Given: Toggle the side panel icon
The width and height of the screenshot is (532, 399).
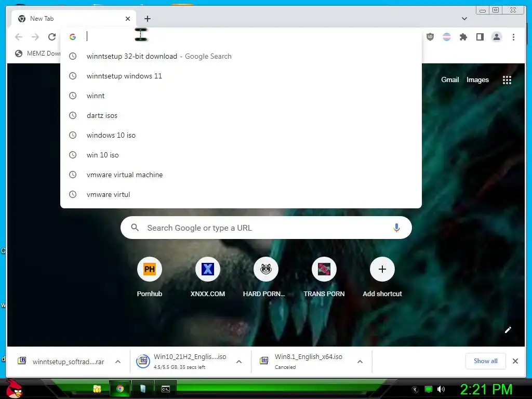Looking at the screenshot, I should click(480, 37).
